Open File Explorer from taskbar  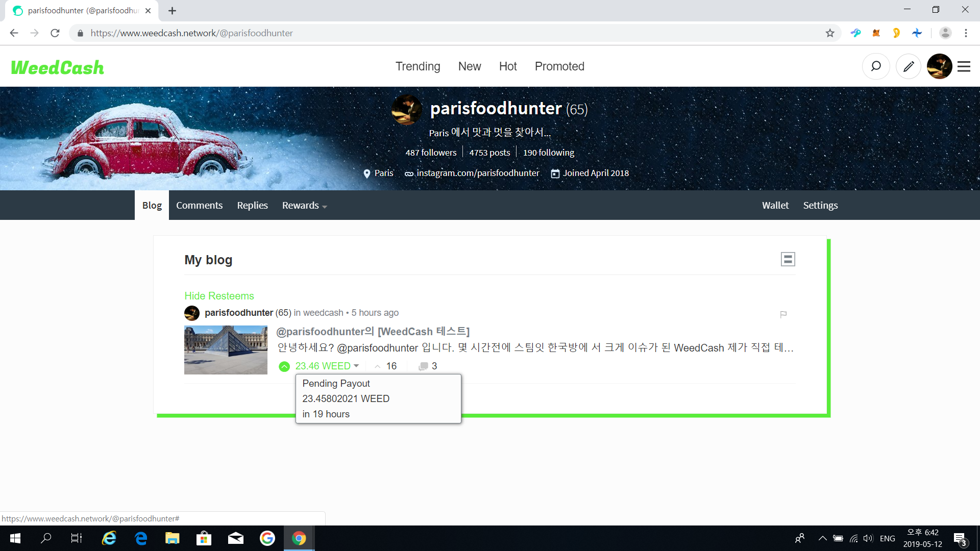click(173, 538)
